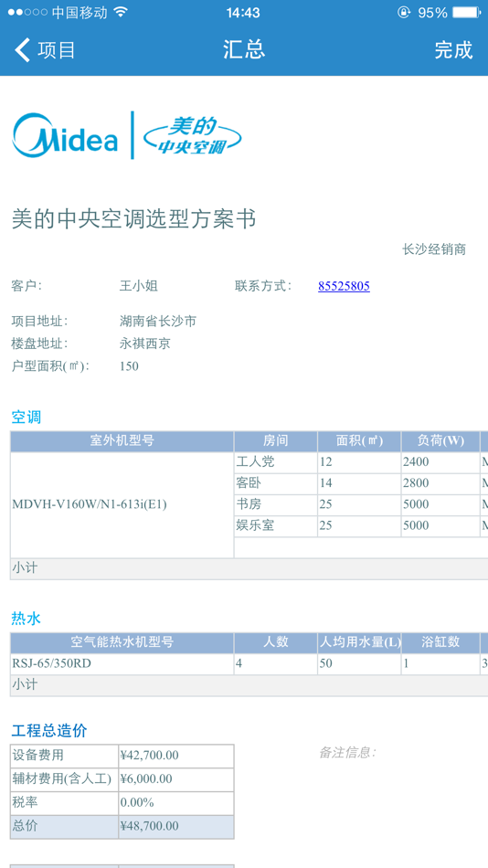
Task: Select outdoor unit MDVH-V160W/N1-613i(E1) cell
Action: (x=122, y=505)
